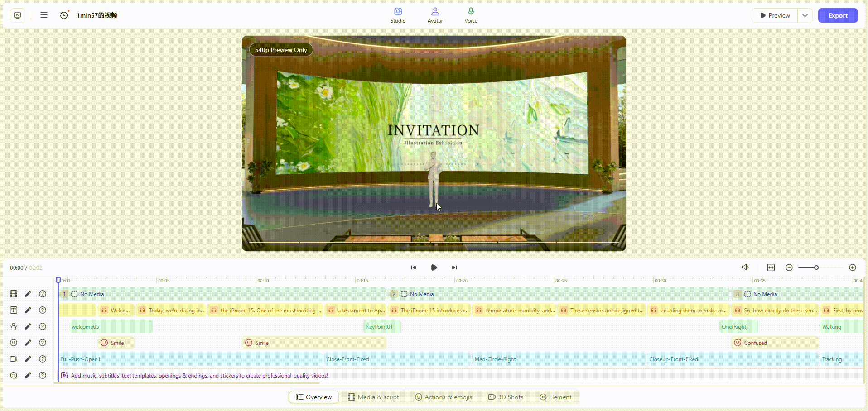Open the Studio section
Viewport: 868px width, 411px height.
[x=398, y=15]
